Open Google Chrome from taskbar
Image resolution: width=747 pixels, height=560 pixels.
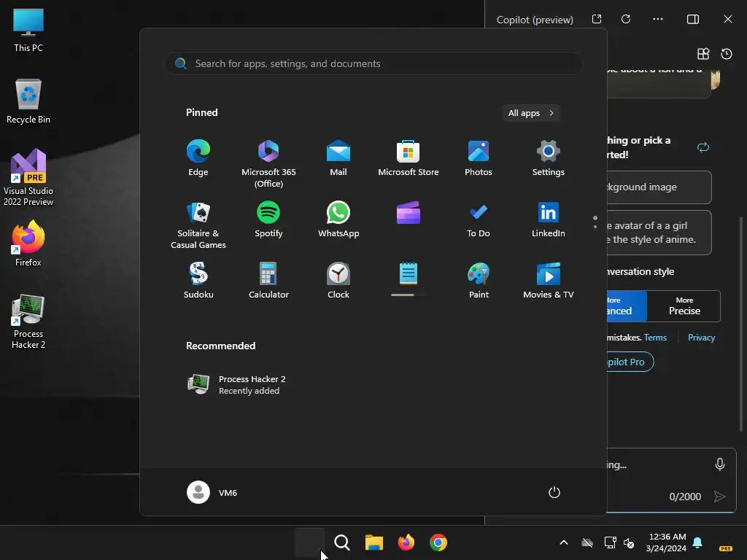[x=438, y=542]
